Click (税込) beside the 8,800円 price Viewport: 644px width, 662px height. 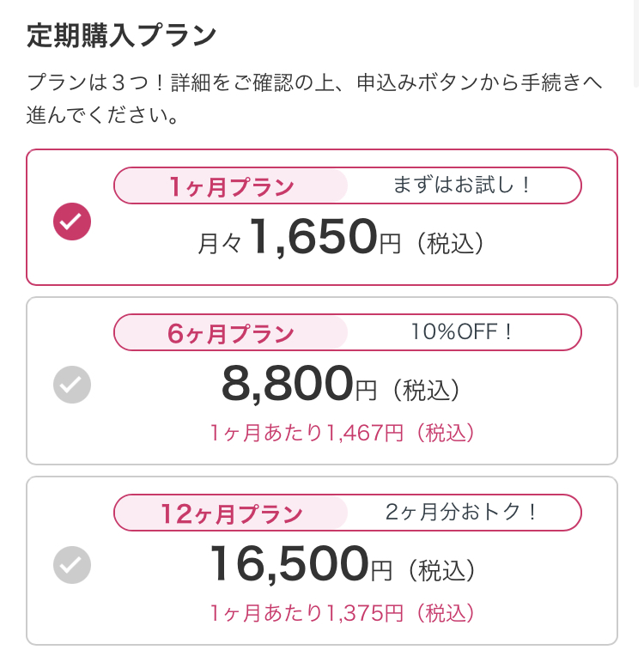pyautogui.click(x=426, y=390)
